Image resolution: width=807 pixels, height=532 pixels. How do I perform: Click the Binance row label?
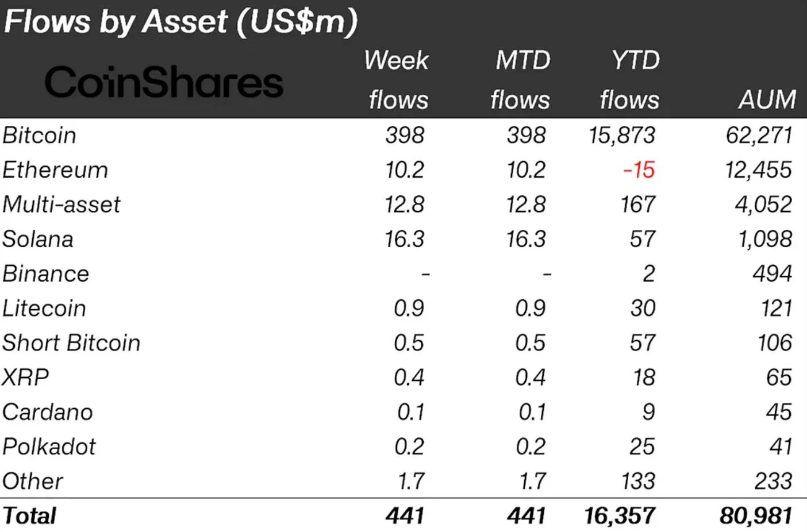pos(46,274)
